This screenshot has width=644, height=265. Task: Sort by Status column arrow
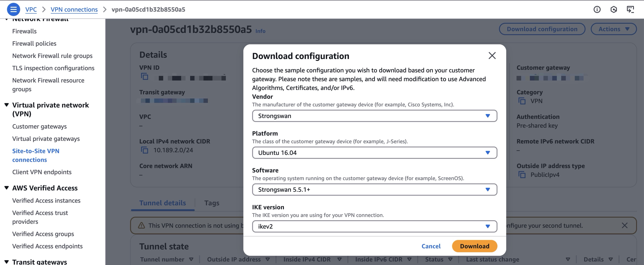[x=450, y=259]
